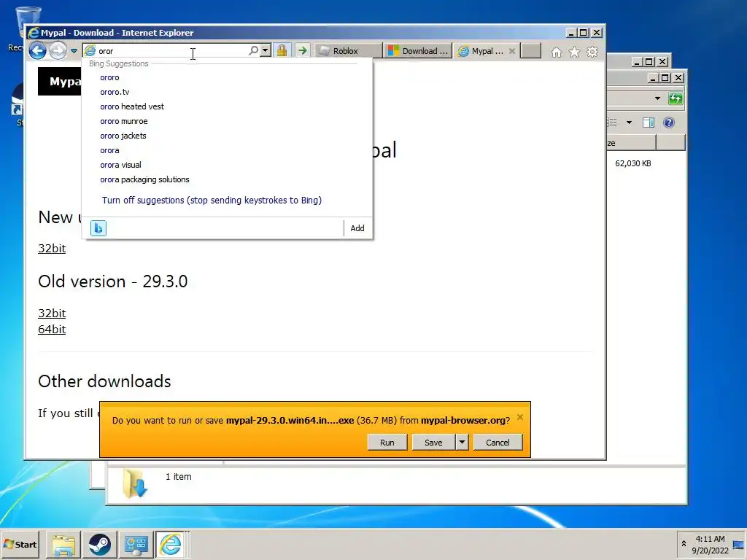747x560 pixels.
Task: Open the view options dropdown in the Explorer window
Action: tap(629, 122)
